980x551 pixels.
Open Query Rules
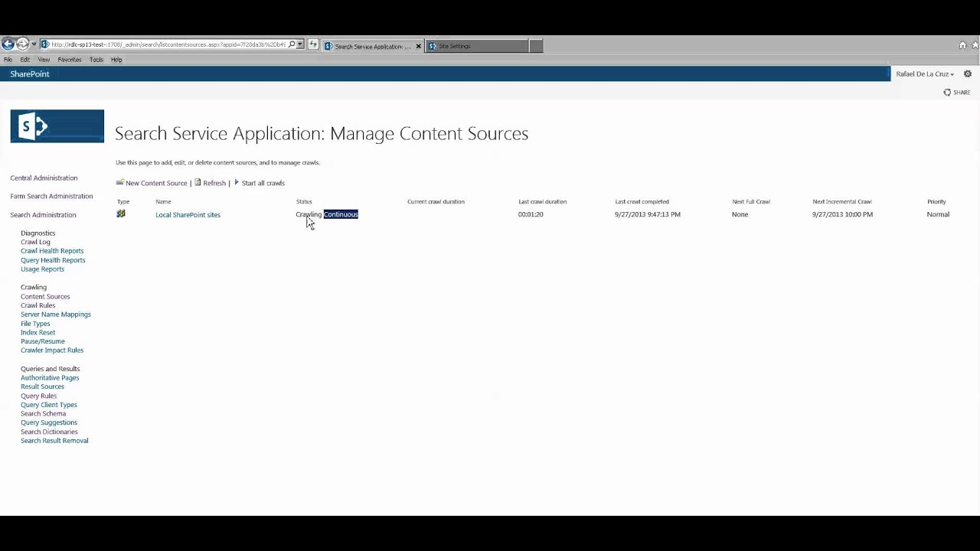click(38, 396)
